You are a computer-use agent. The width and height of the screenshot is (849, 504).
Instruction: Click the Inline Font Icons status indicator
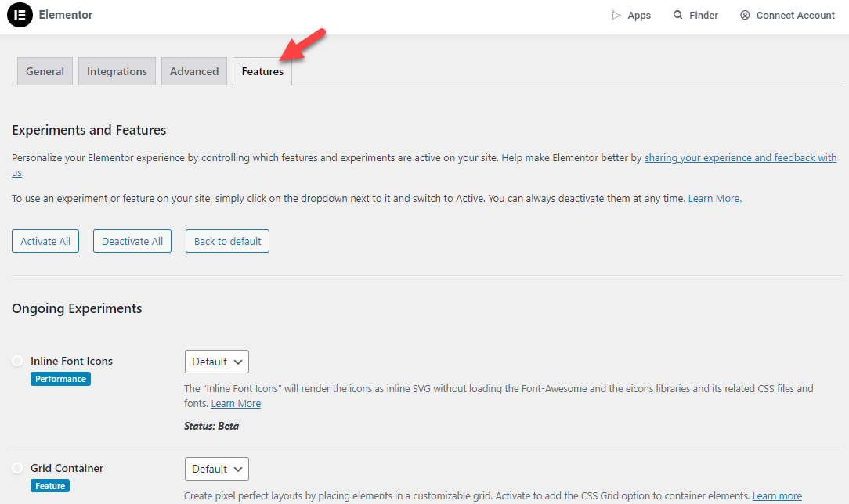point(17,361)
